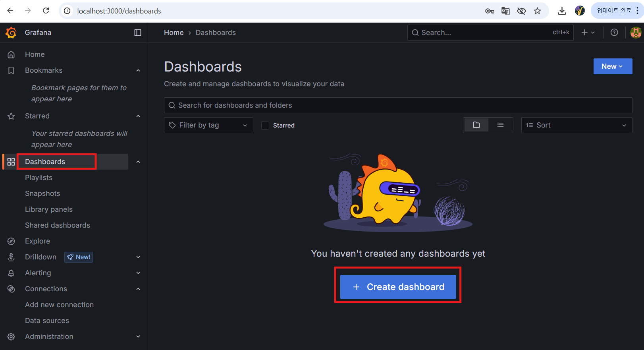
Task: Click the browser back arrow
Action: (10, 11)
